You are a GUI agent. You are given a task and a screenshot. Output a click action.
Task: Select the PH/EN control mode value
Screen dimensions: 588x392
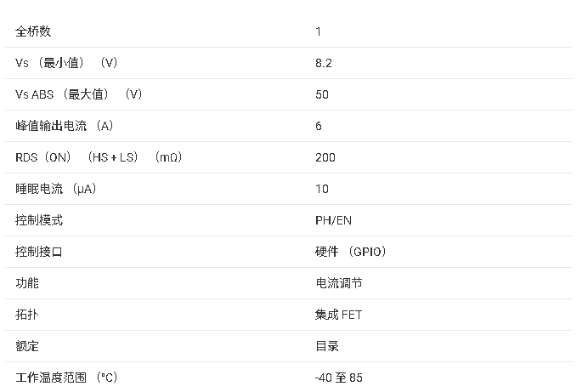[333, 220]
